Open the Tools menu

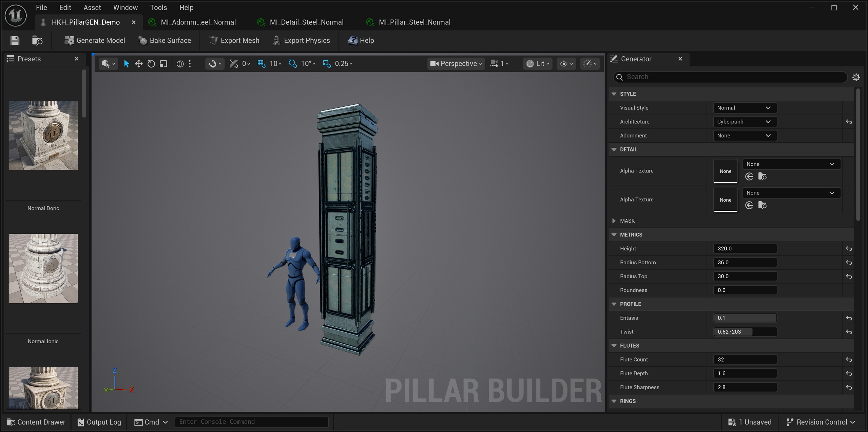[158, 7]
